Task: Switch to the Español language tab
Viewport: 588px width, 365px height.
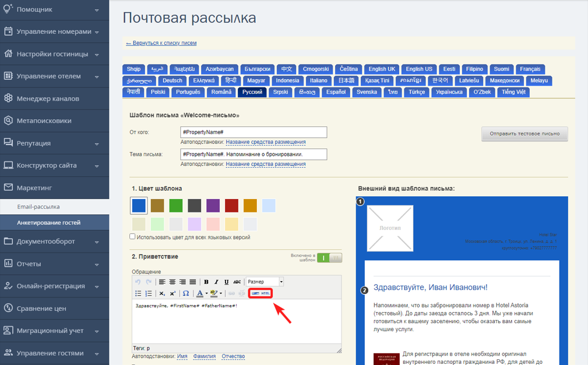Action: pyautogui.click(x=336, y=92)
